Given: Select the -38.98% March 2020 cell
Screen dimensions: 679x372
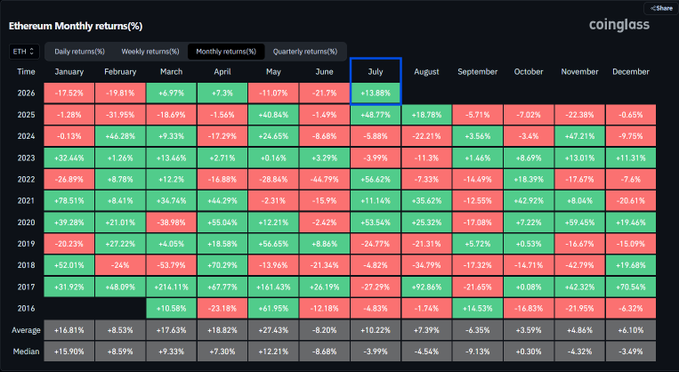Looking at the screenshot, I should [x=171, y=222].
